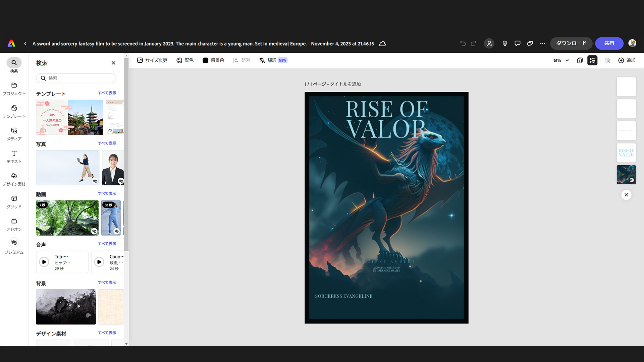Switch to the メディア sidebar tab
Image resolution: width=644 pixels, height=362 pixels.
coord(14,134)
